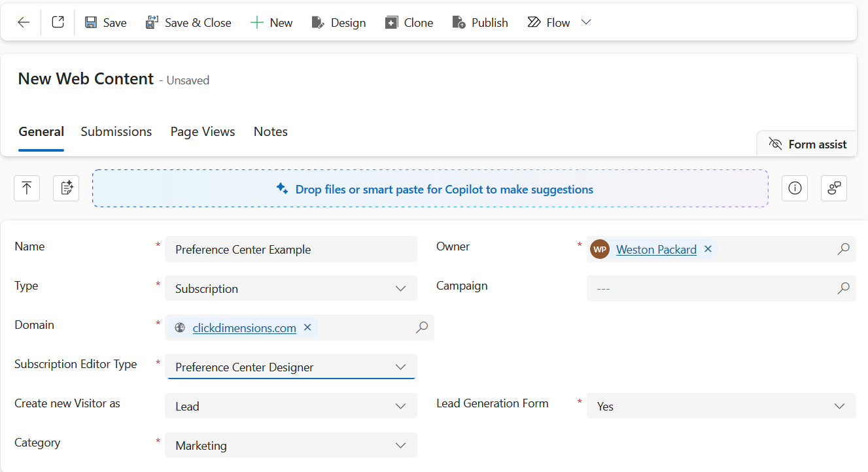Open Lead Generation Form dropdown showing Yes
This screenshot has width=868, height=472.
(x=721, y=406)
